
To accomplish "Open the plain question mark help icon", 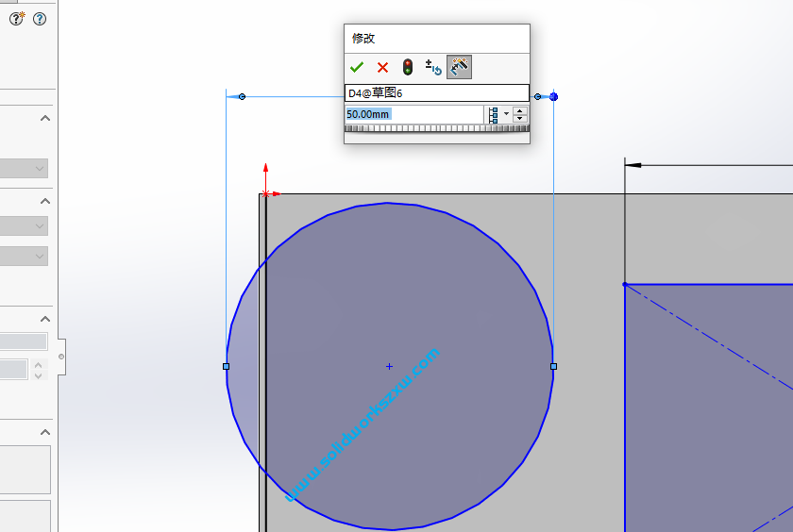I will (x=40, y=19).
